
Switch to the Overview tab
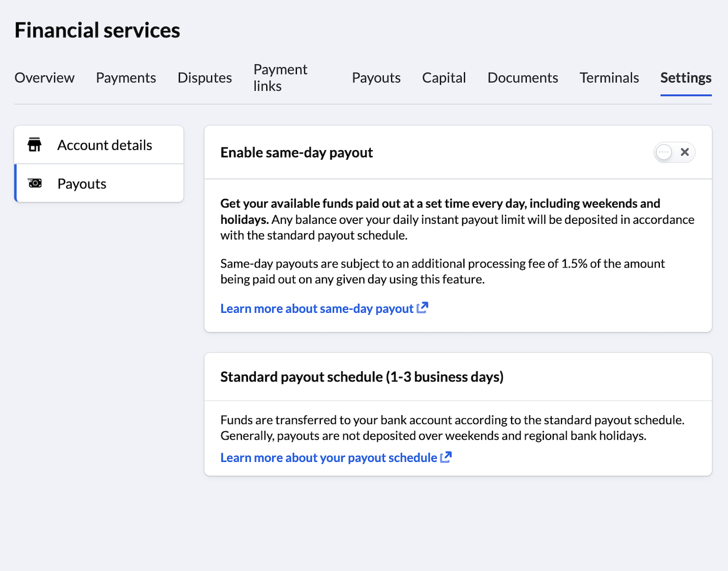45,78
